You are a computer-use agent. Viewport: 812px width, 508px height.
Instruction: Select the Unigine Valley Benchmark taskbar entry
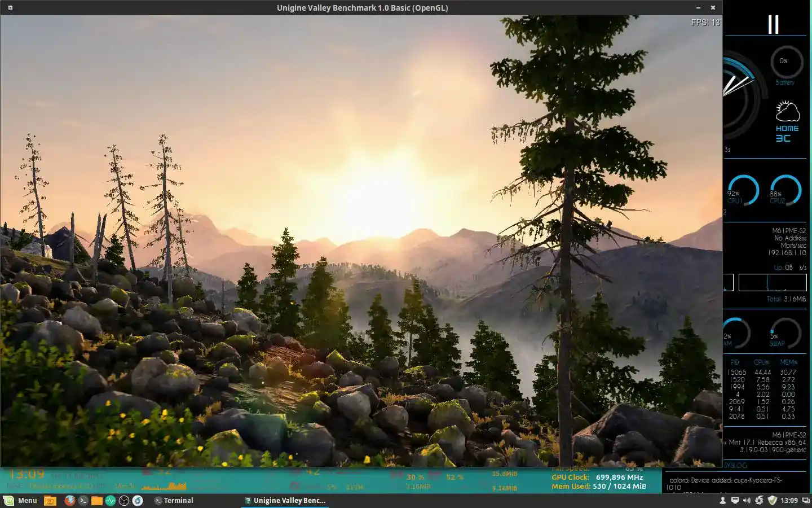coord(285,500)
